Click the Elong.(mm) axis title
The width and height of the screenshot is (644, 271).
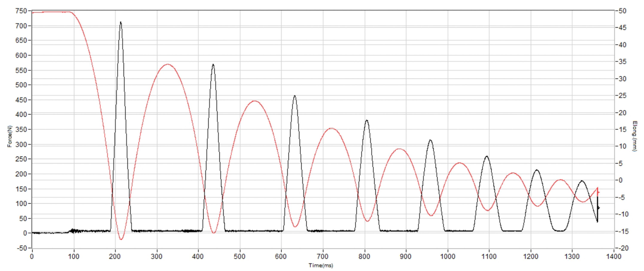point(635,136)
